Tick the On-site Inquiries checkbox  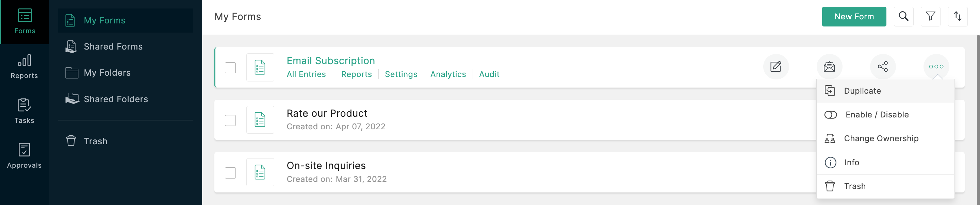(230, 173)
